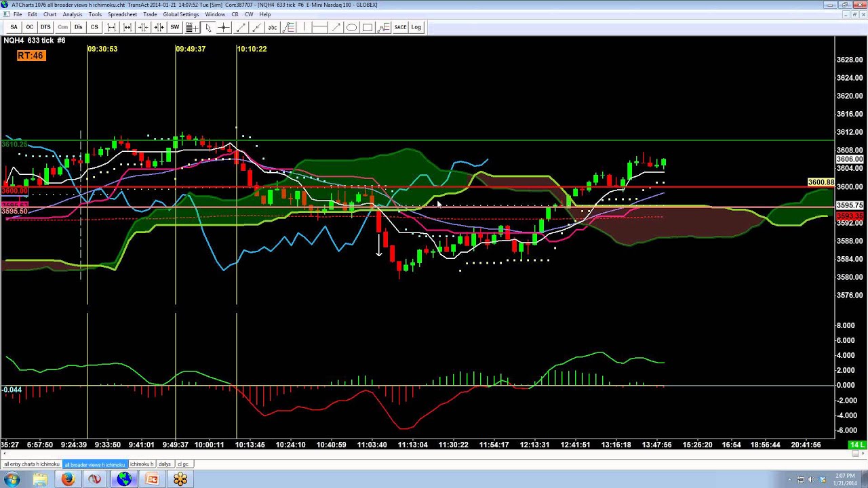Click the -0.044 indicator value label
This screenshot has height=488, width=868.
point(12,390)
